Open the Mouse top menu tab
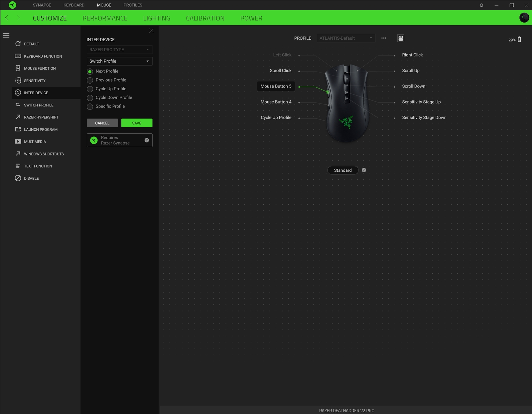Screen dimensions: 532x414 click(104, 5)
